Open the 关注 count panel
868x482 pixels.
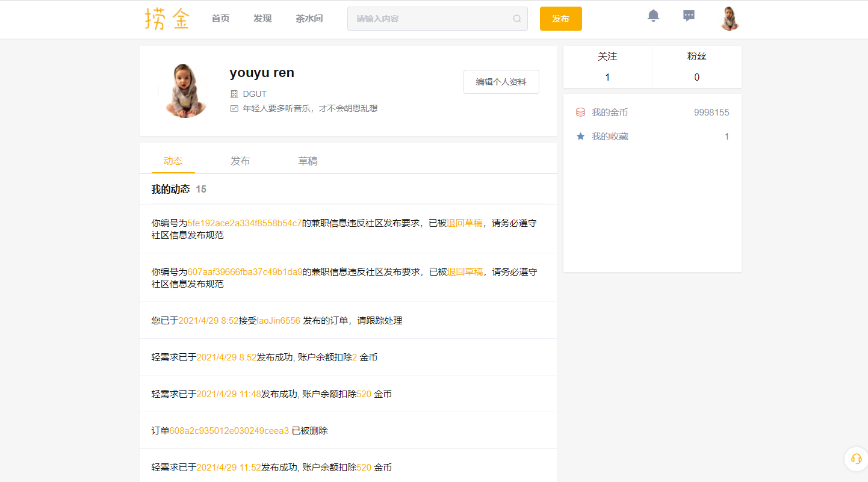[607, 67]
